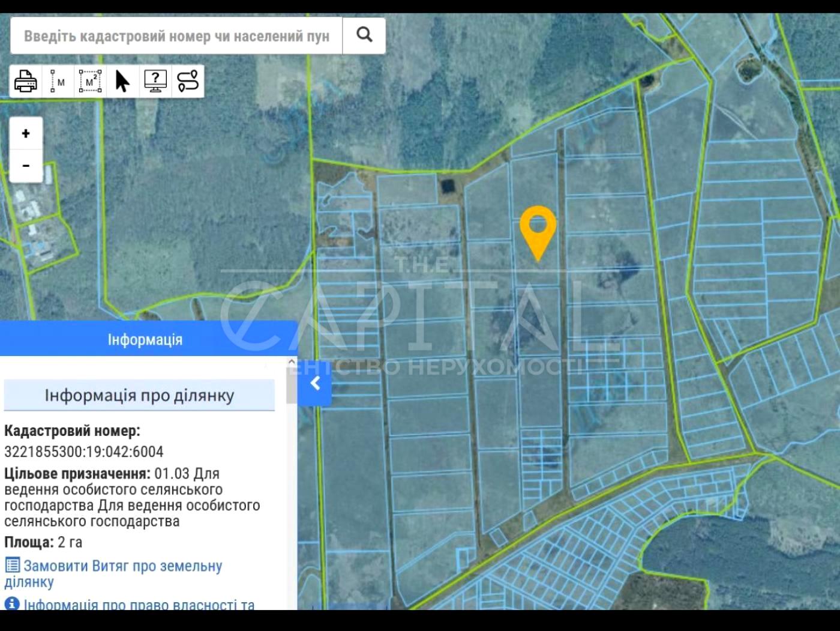Click the blue info circle icon
Image resolution: width=840 pixels, height=631 pixels.
pos(12,603)
